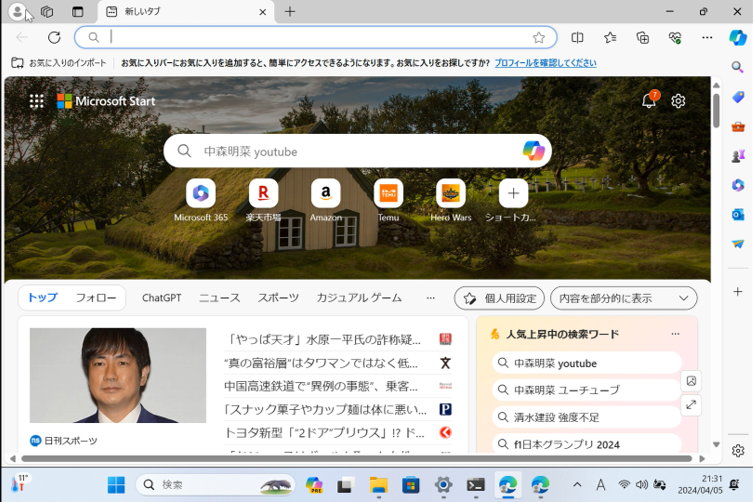This screenshot has width=753, height=502.
Task: Reload the current page
Action: 54,37
